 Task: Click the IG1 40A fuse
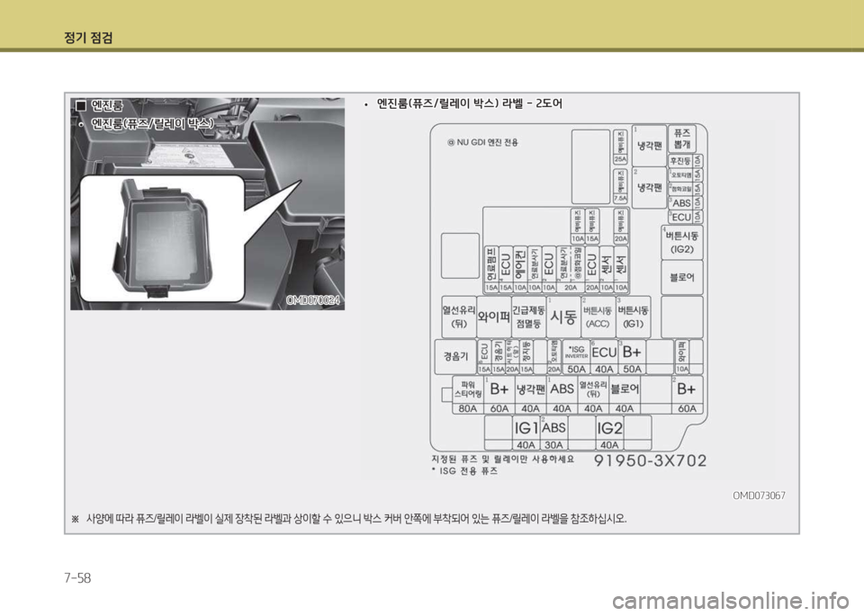pos(526,433)
